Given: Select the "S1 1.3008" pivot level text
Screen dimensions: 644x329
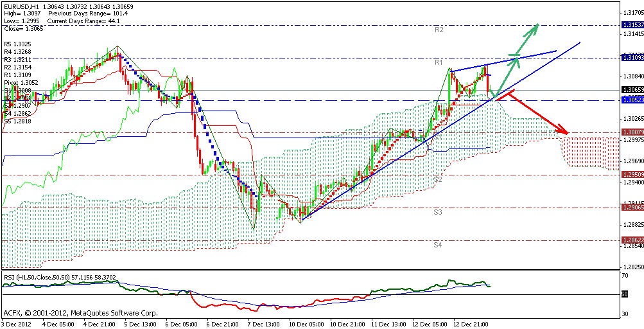Looking at the screenshot, I should coord(17,91).
